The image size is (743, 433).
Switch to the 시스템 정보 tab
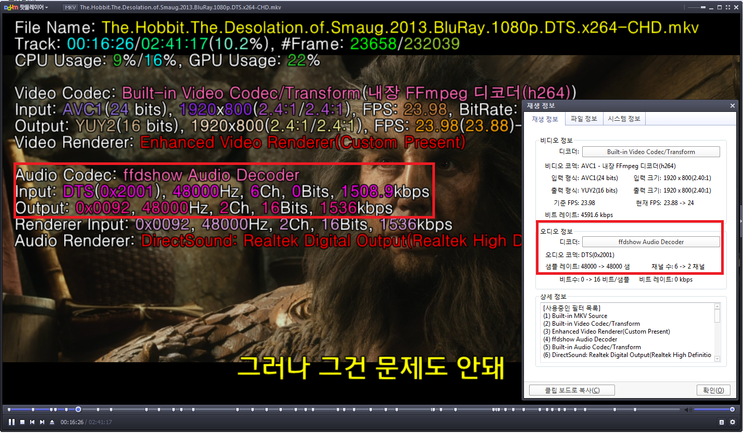click(624, 118)
